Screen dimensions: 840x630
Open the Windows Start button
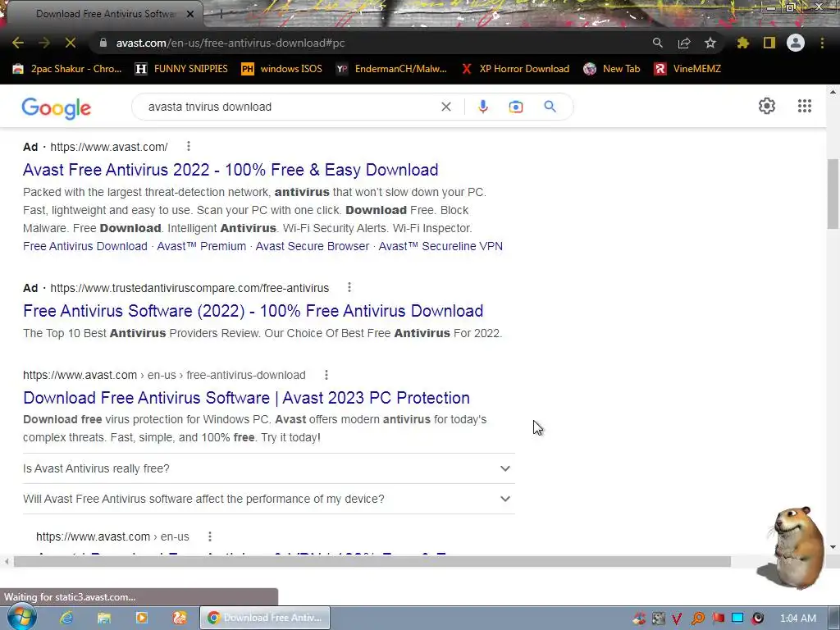[21, 618]
